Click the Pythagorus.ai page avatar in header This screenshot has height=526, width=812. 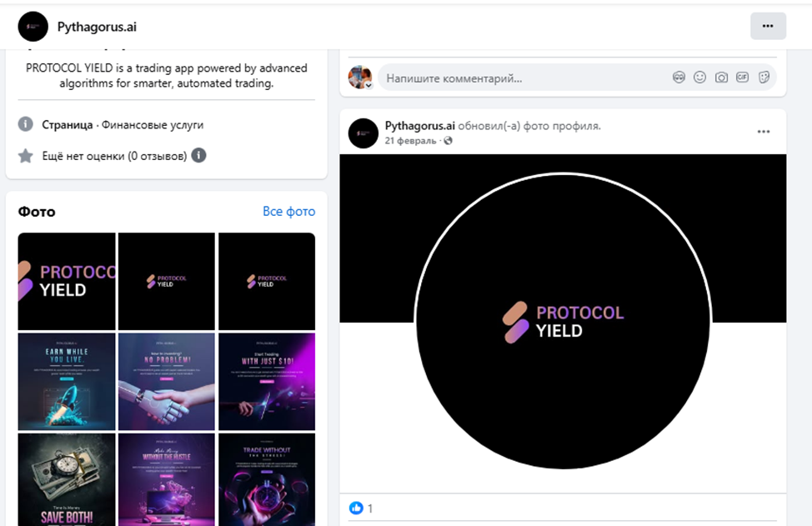(33, 27)
